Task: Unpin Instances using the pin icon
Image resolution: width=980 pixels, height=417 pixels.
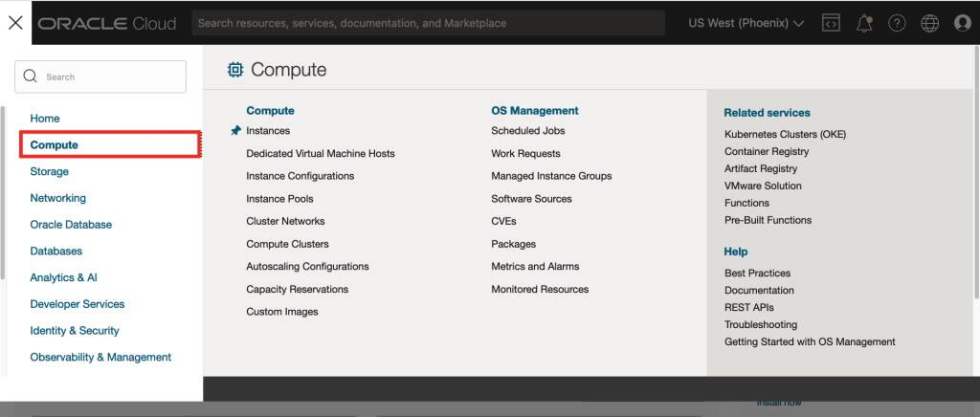Action: click(x=235, y=131)
